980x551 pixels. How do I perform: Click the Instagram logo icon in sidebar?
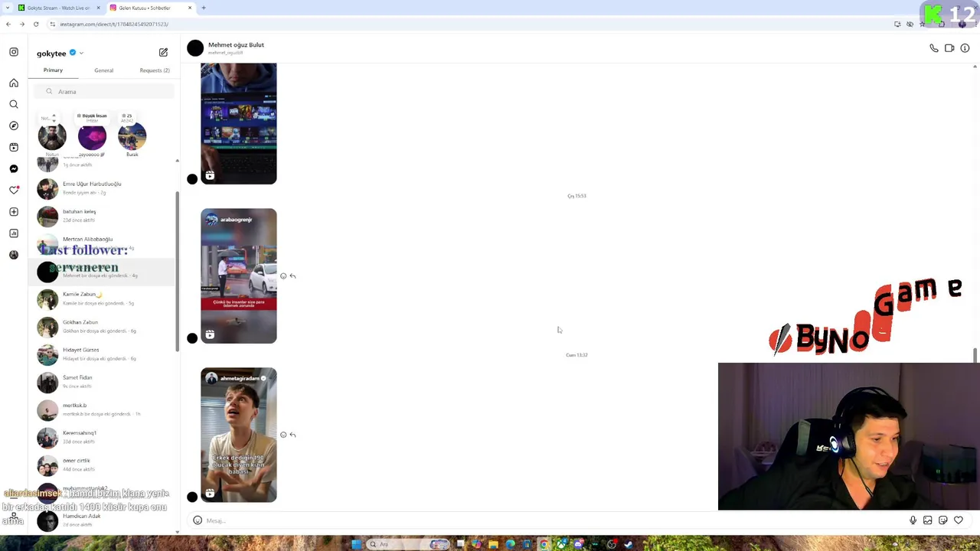pyautogui.click(x=14, y=52)
